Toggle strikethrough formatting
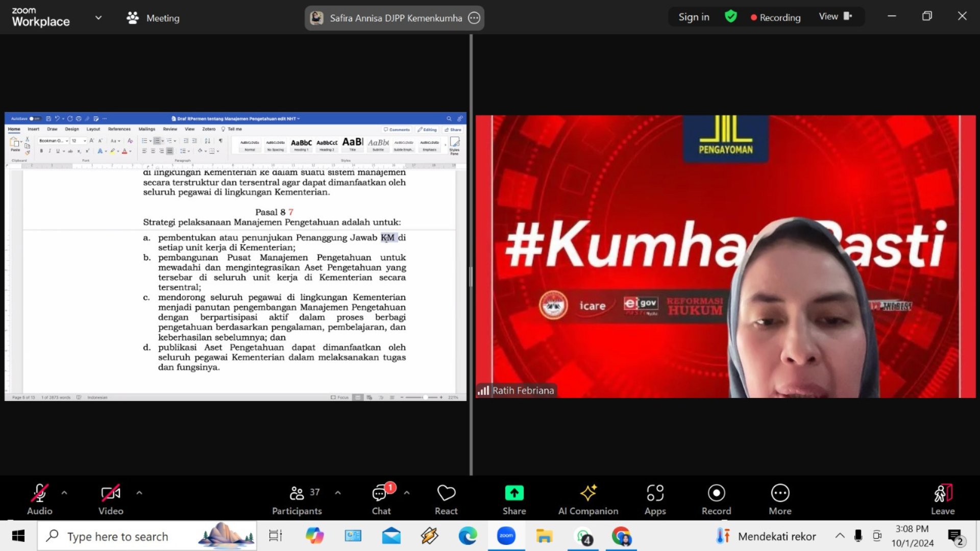 point(70,151)
